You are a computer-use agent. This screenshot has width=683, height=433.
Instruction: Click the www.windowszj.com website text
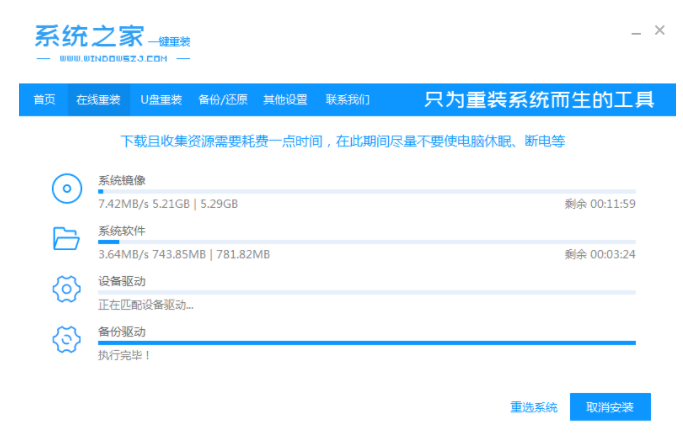point(113,58)
